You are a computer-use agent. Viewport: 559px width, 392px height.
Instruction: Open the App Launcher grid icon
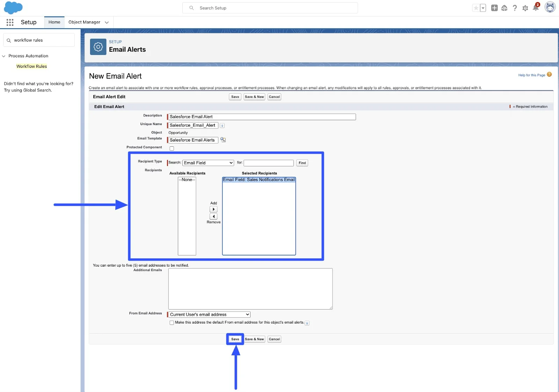pyautogui.click(x=10, y=22)
